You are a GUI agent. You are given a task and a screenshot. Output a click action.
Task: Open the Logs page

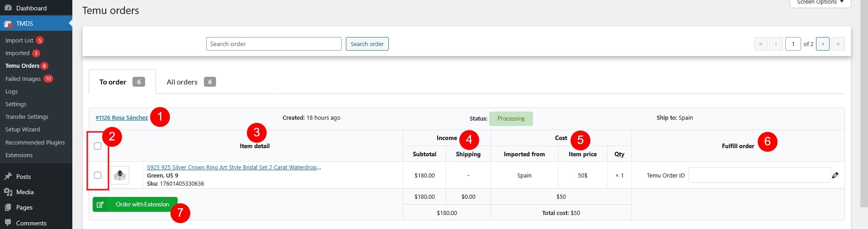(x=12, y=91)
